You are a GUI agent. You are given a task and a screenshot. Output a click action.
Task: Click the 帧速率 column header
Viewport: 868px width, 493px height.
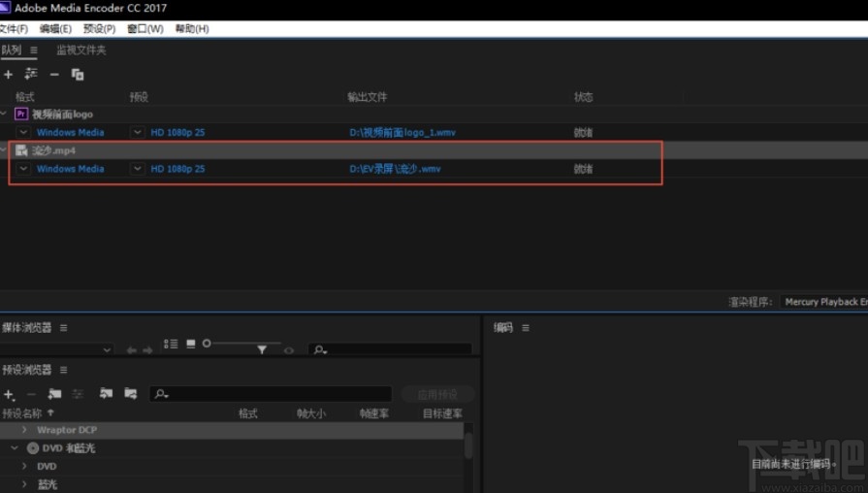coord(374,413)
